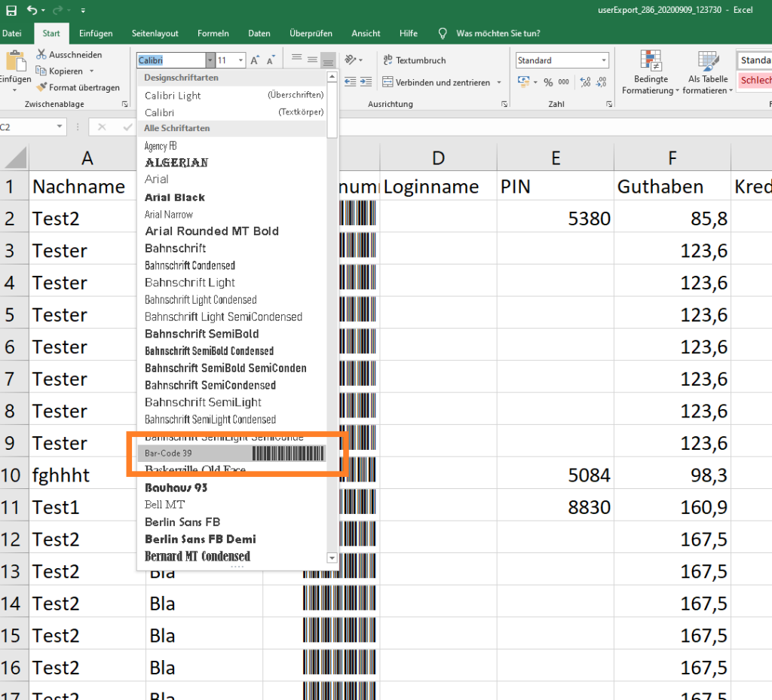
Task: Select column E header
Action: [x=556, y=158]
